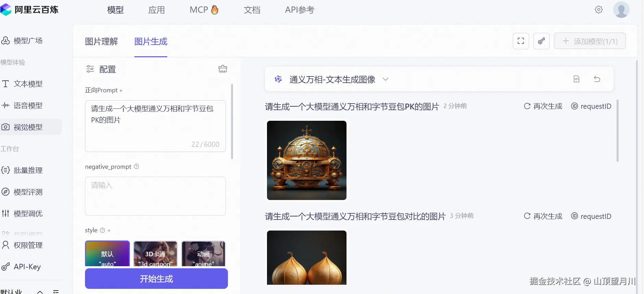Click the API-Key key icon
This screenshot has width=644, height=294.
pos(5,267)
